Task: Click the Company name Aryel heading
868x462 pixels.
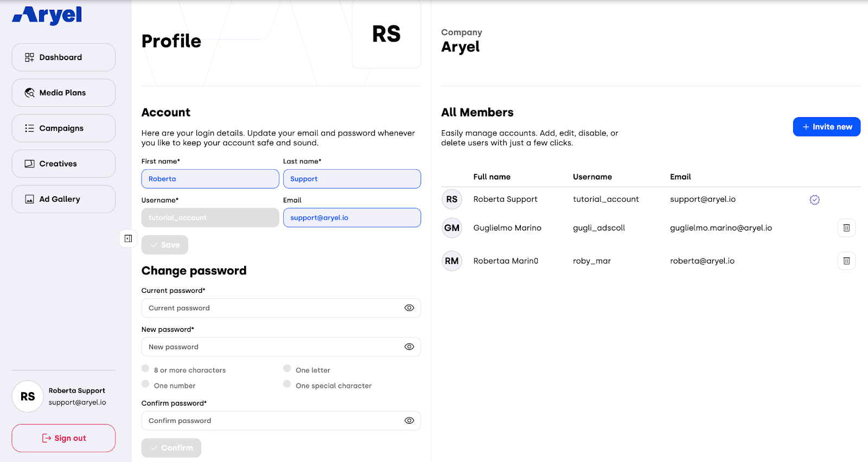Action: [x=461, y=47]
